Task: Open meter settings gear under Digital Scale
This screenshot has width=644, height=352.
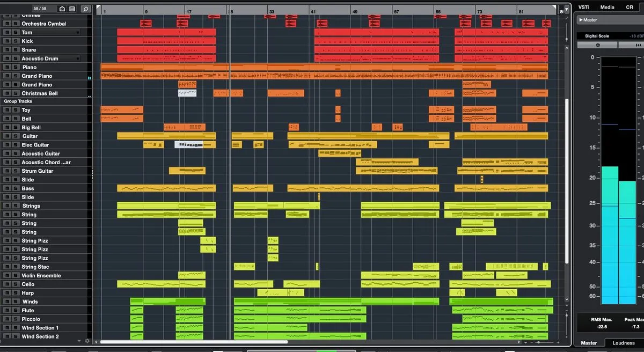Action: (598, 45)
